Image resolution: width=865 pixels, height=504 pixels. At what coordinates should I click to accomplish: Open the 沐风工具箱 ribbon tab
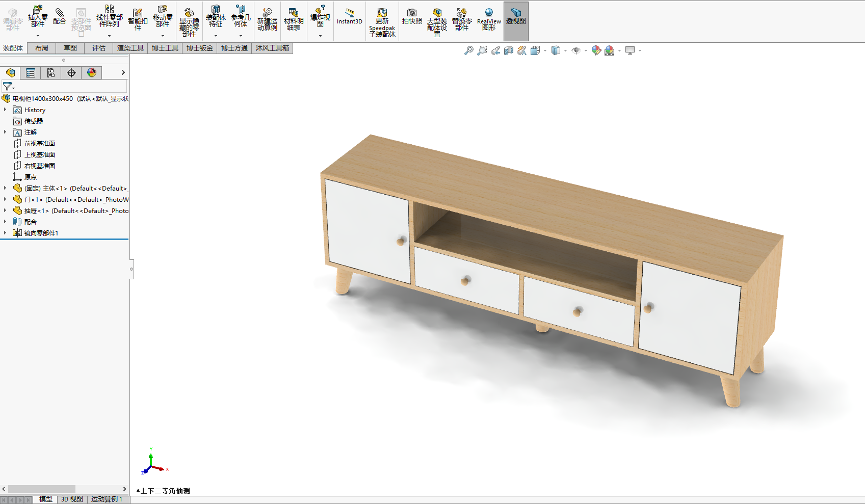pos(272,48)
